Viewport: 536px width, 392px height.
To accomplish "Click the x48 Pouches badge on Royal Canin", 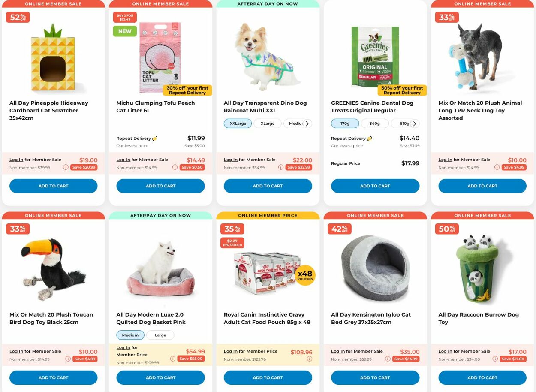I will coord(305,274).
